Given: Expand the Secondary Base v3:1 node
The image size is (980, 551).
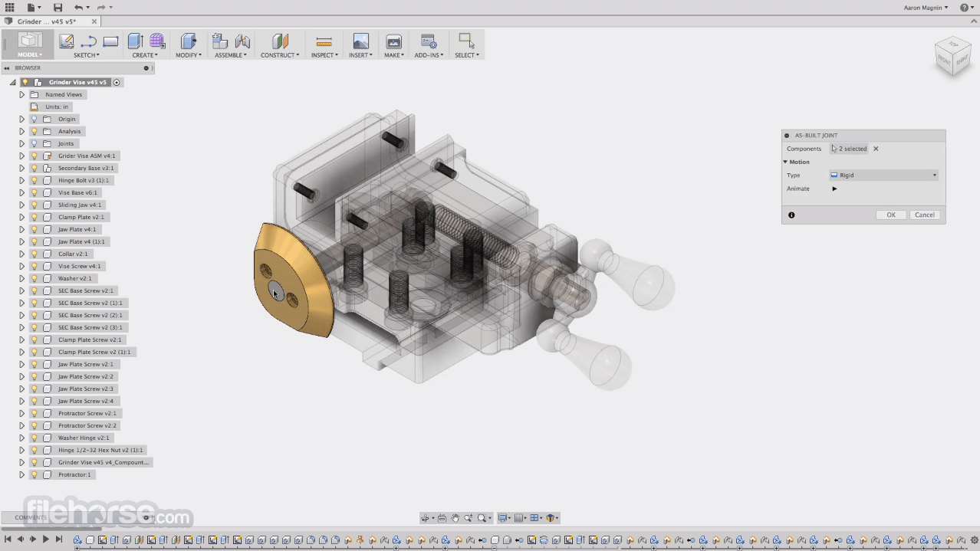Looking at the screenshot, I should pos(21,168).
